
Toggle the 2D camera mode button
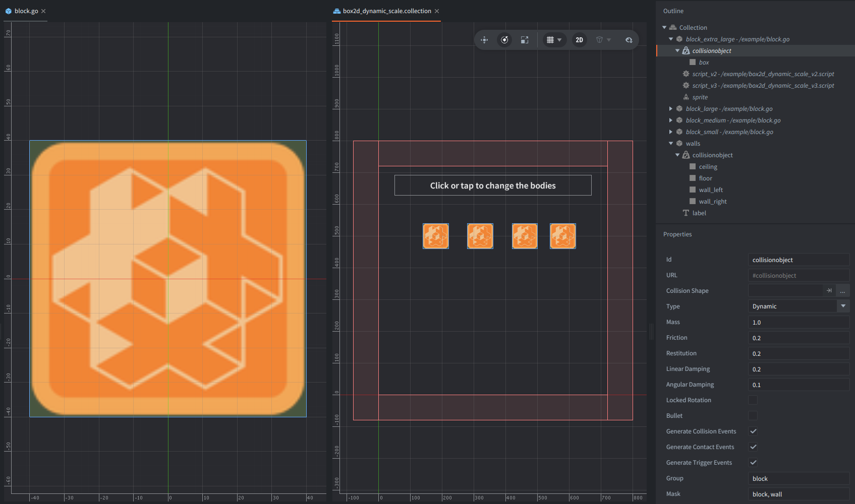tap(580, 40)
